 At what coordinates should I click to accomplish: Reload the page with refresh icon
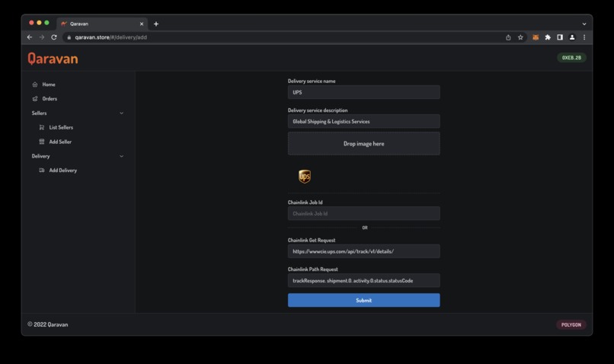tap(54, 37)
